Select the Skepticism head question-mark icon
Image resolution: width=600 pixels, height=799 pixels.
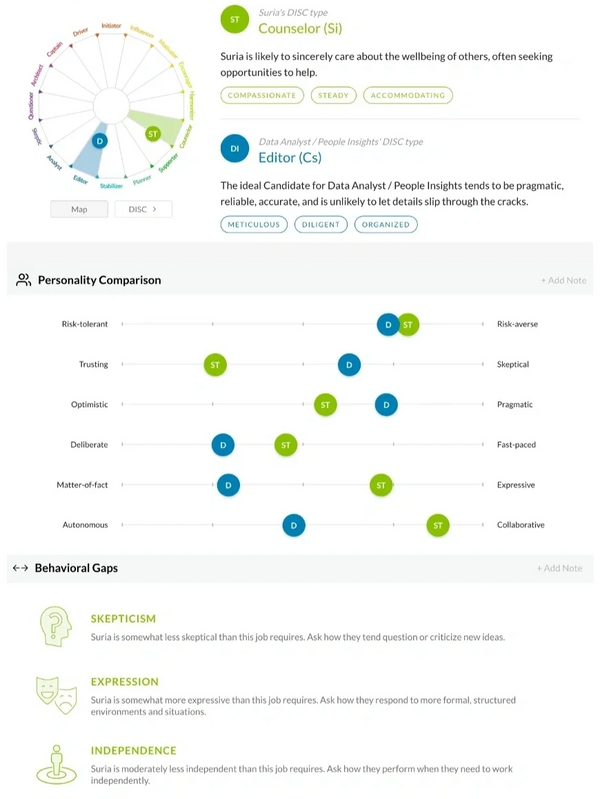pos(56,626)
